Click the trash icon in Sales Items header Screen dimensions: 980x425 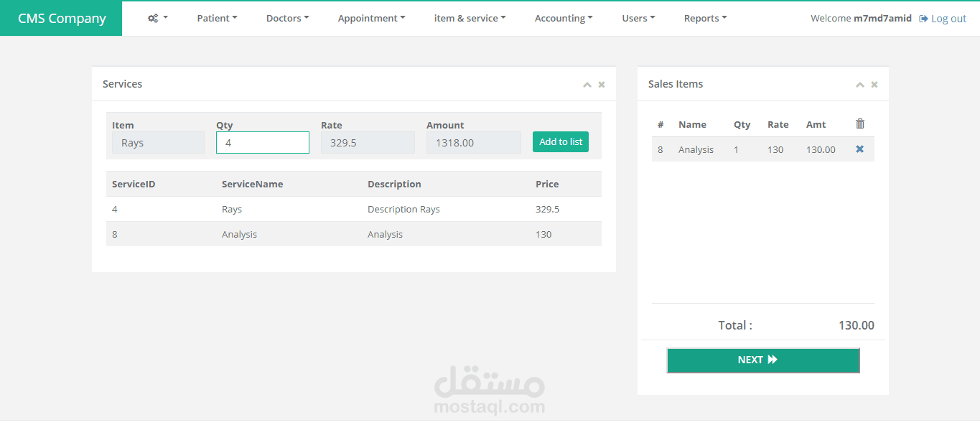860,123
